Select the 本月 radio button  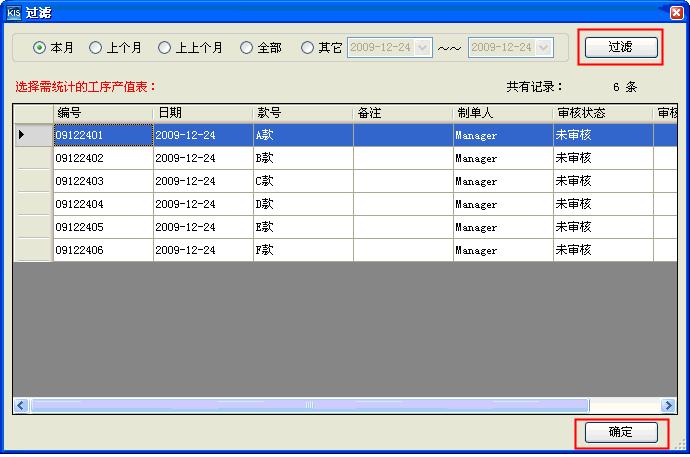(40, 47)
